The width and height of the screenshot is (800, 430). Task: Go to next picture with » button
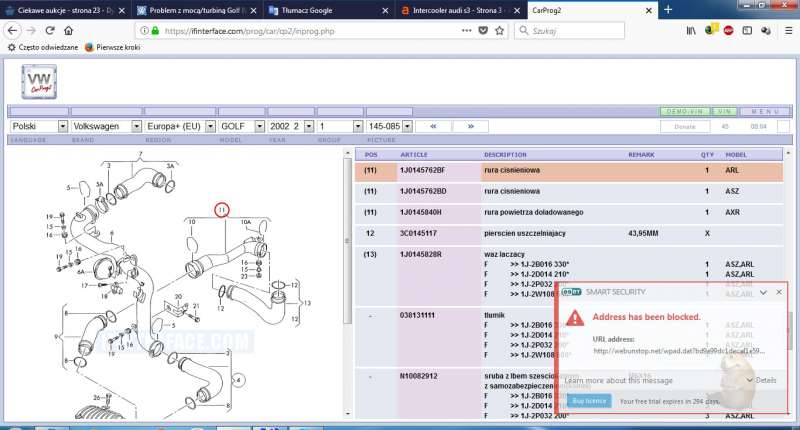click(x=470, y=126)
